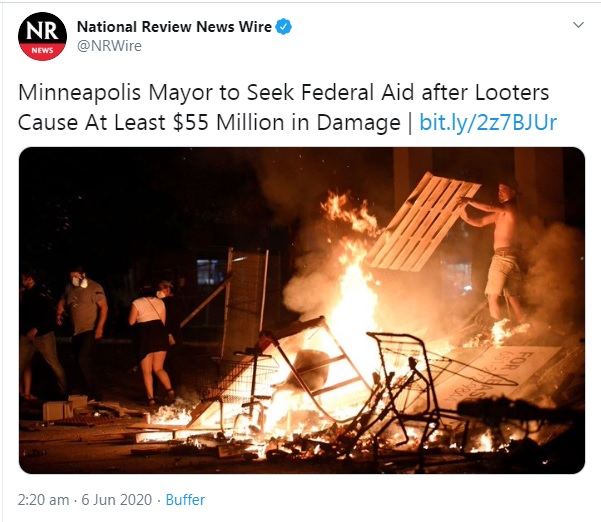Click the wooden pallet in the photo
This screenshot has height=522, width=601.
tap(424, 222)
